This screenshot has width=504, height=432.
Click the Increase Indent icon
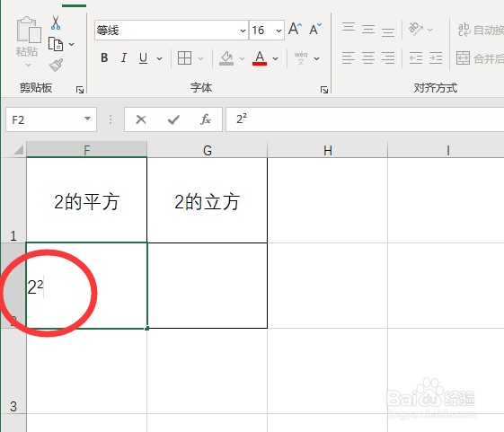pyautogui.click(x=436, y=58)
